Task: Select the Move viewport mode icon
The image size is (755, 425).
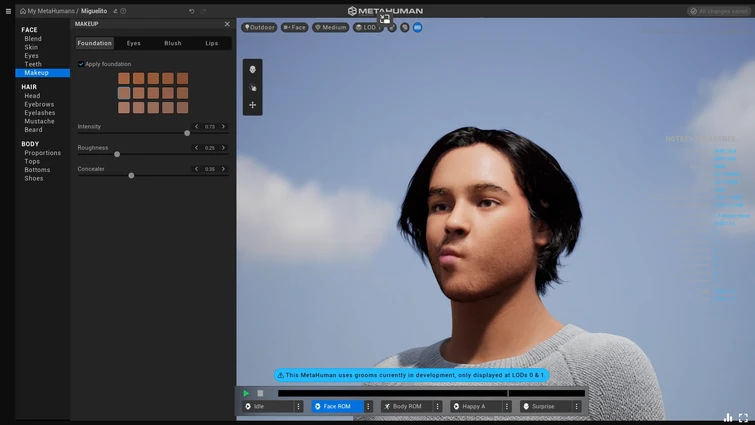Action: click(x=253, y=105)
